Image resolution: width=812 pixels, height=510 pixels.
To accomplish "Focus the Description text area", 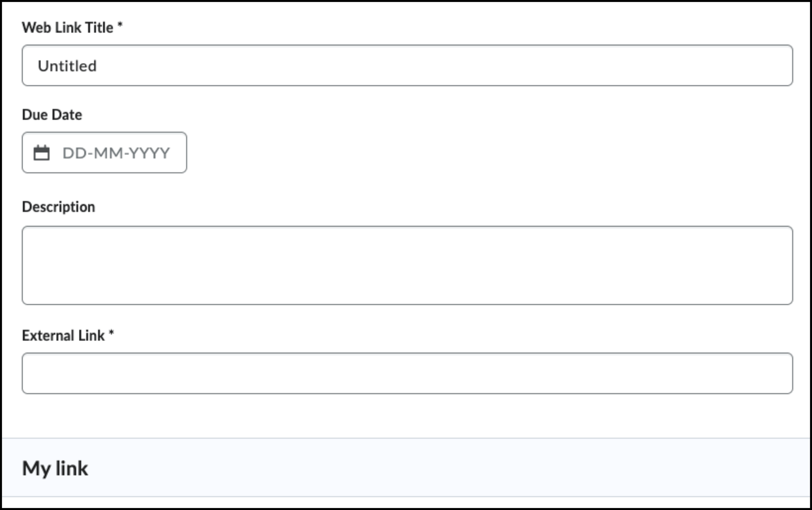I will [x=407, y=265].
